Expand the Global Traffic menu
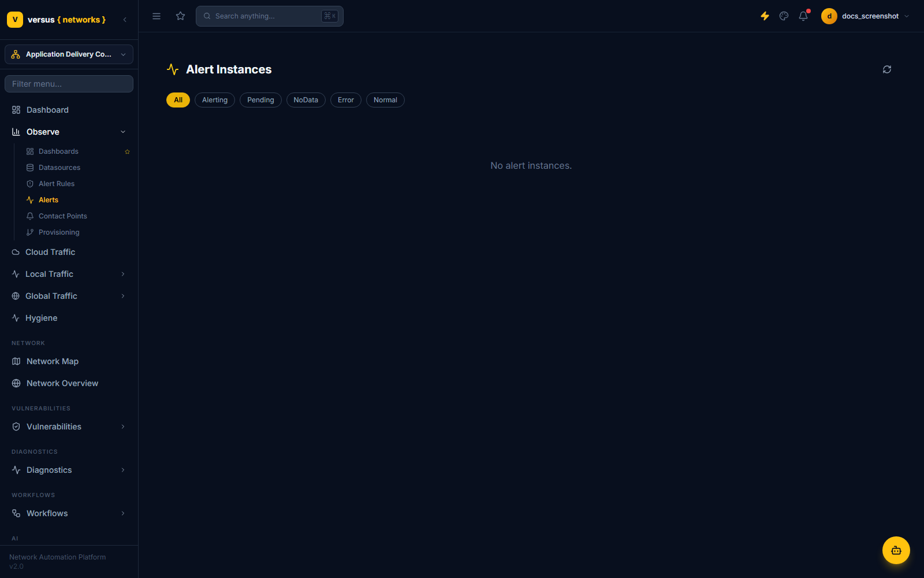Screen dimensions: 924x578 click(69, 296)
